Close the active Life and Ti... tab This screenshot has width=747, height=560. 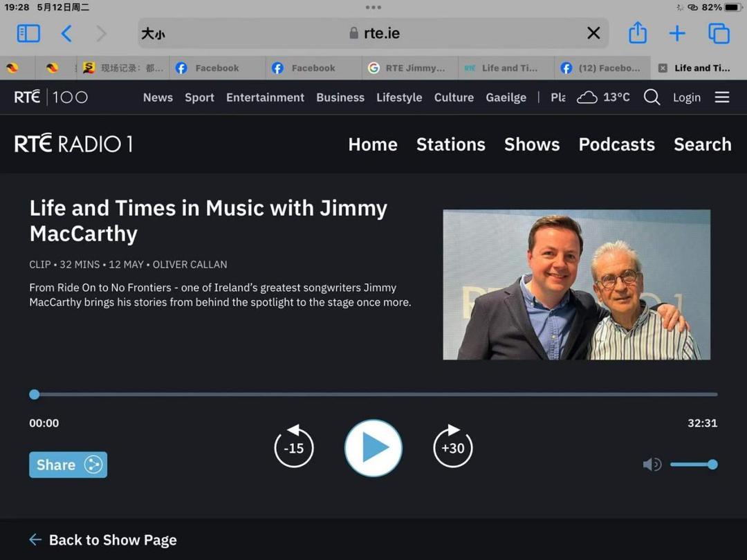(662, 68)
